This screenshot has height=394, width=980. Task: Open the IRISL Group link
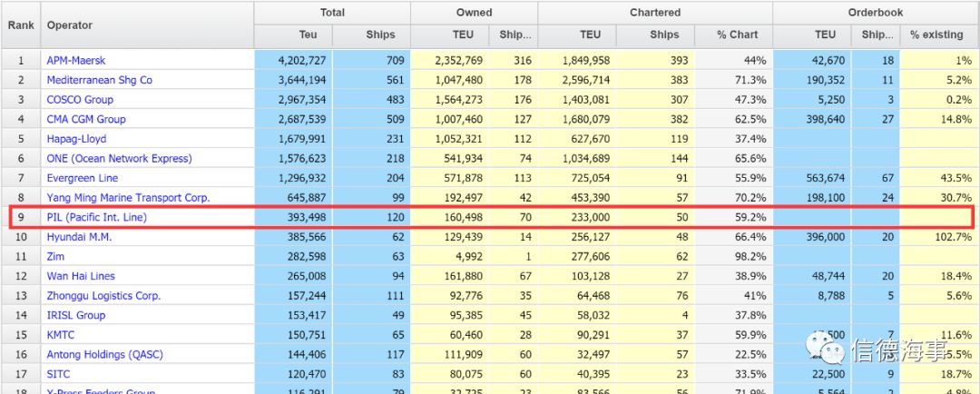75,315
